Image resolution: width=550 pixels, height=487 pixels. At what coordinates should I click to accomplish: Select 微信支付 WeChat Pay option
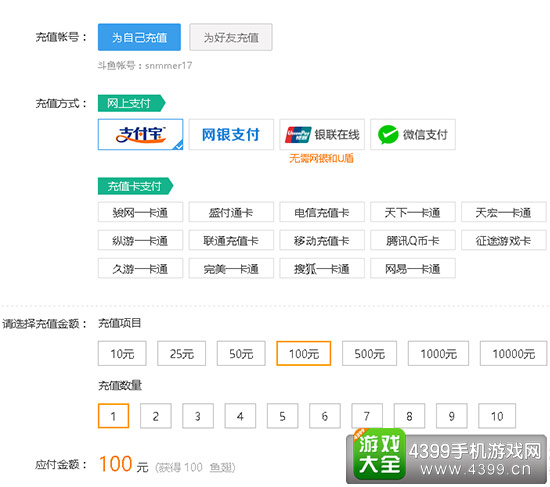click(413, 134)
